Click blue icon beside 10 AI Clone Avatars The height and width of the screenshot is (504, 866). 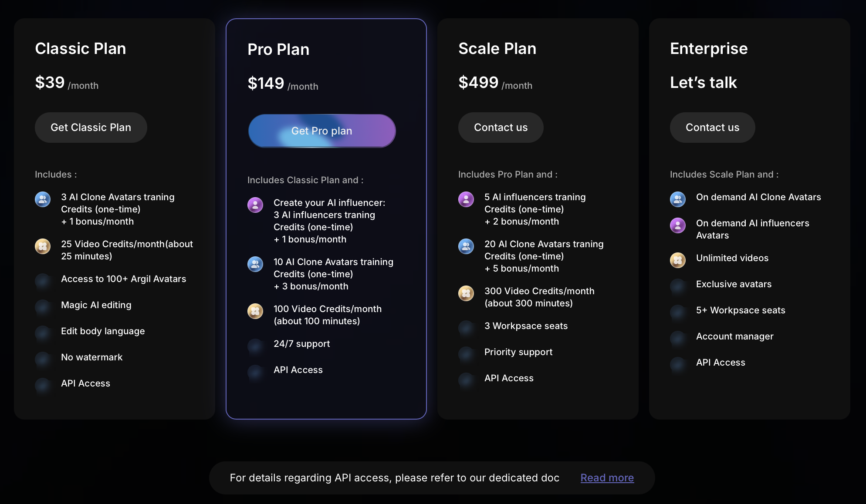[x=255, y=264]
